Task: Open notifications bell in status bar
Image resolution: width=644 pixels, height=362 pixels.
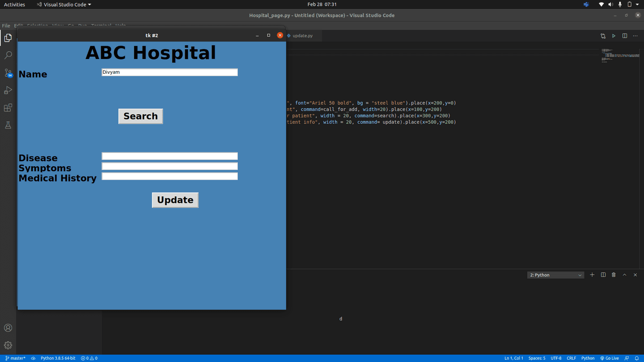Action: [637, 358]
